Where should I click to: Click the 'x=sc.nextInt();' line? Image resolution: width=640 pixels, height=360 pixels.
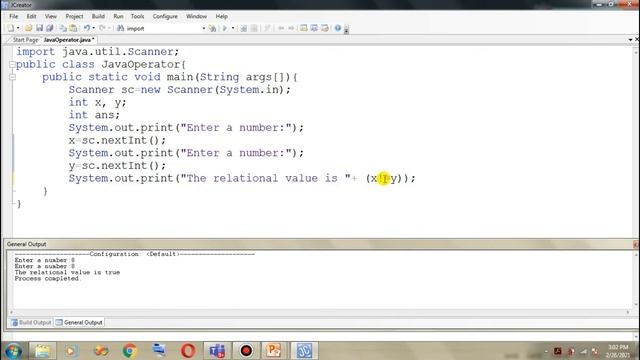click(x=117, y=140)
